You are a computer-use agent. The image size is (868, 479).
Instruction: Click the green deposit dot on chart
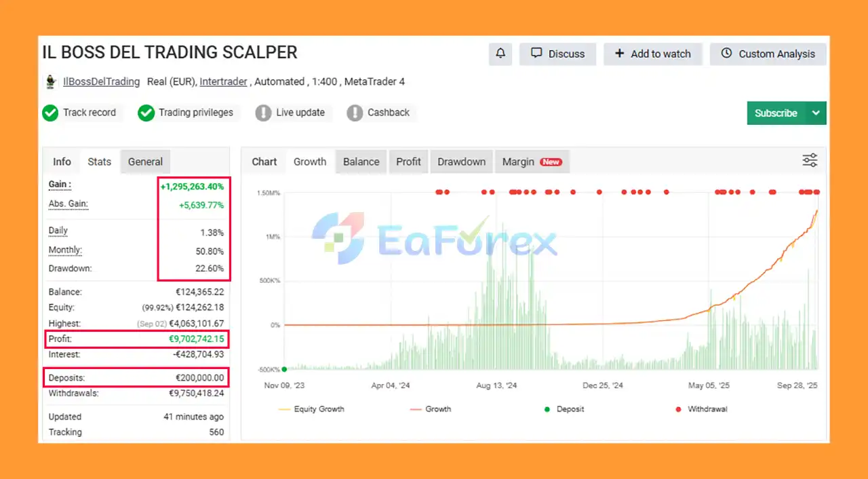(284, 369)
